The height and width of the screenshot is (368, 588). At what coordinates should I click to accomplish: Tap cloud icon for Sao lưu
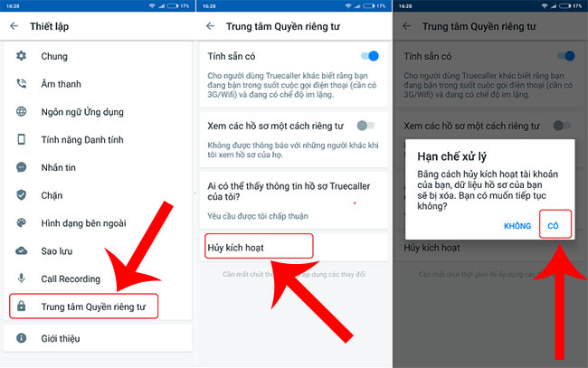pyautogui.click(x=22, y=250)
